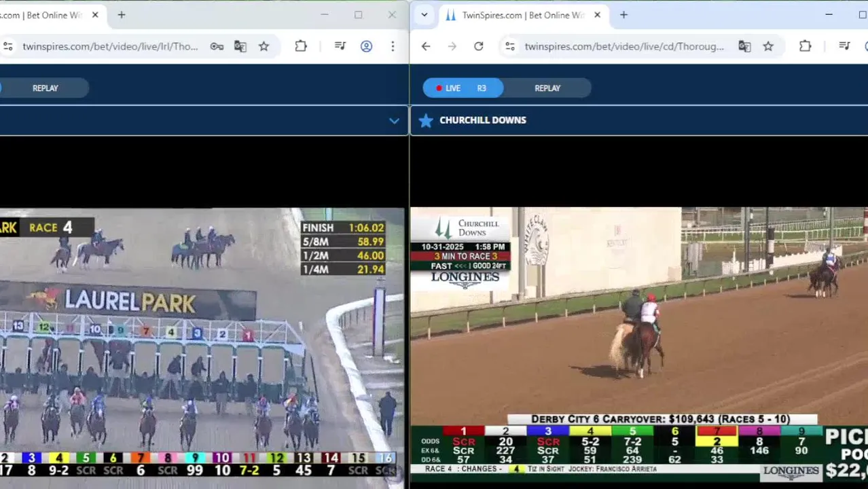Bookmark the page in left window
Image resolution: width=868 pixels, height=489 pixels.
pos(264,46)
